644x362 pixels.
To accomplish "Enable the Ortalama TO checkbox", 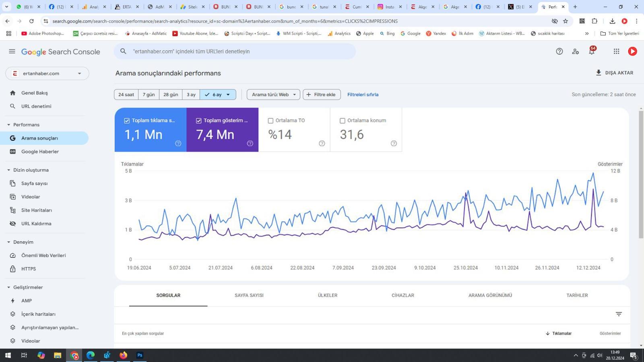I will pyautogui.click(x=270, y=121).
